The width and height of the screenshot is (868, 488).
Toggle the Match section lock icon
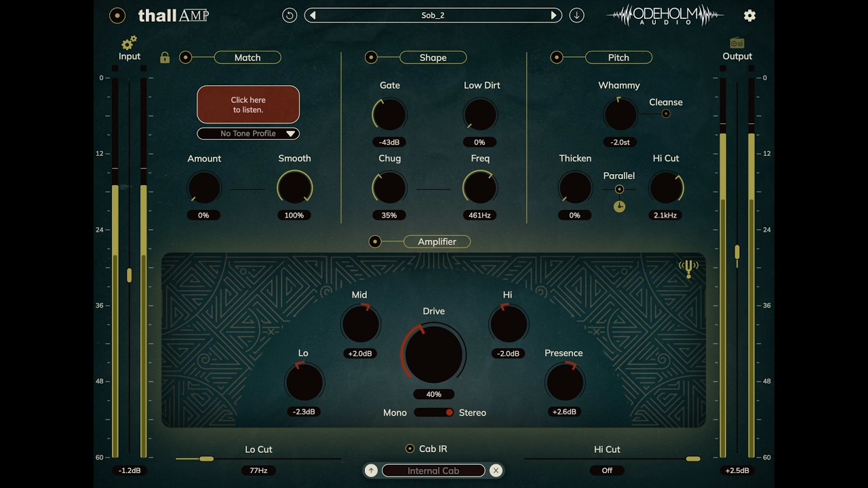(165, 58)
